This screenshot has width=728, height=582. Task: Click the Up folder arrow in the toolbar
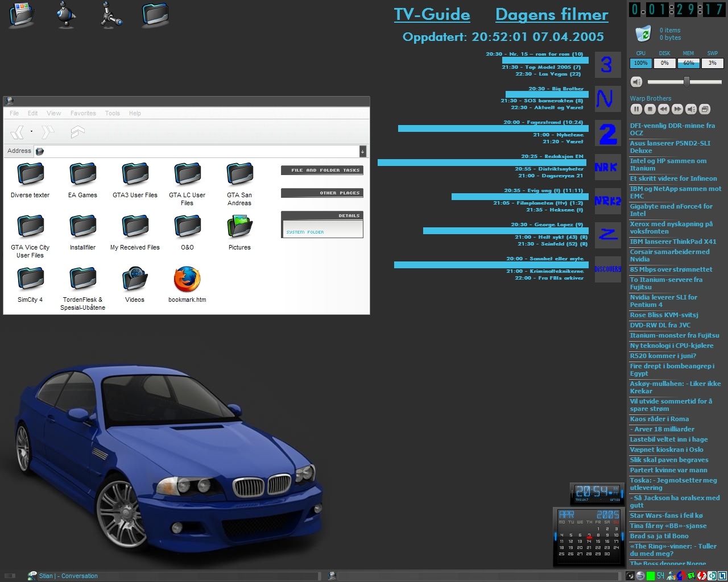pos(77,132)
